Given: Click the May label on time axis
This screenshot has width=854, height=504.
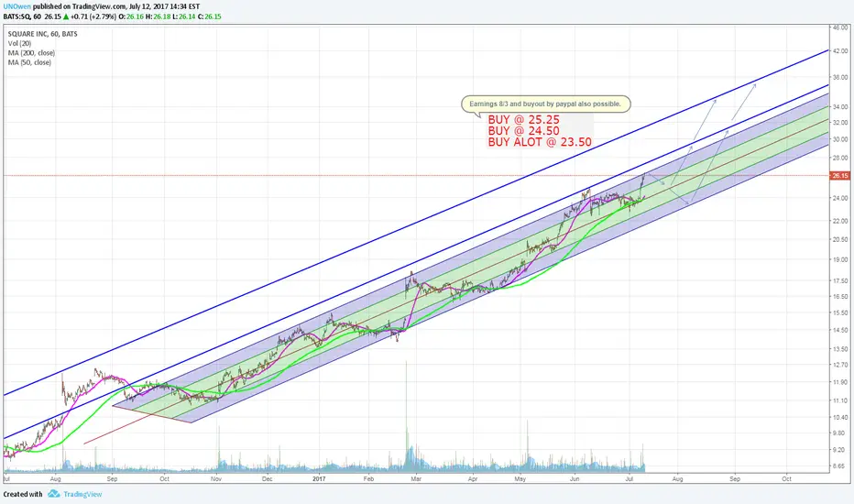Looking at the screenshot, I should [520, 479].
